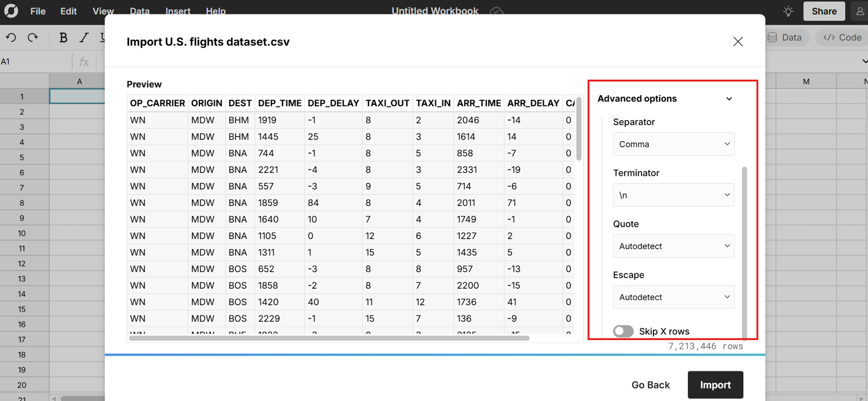Open the Quote Autodetect dropdown
The width and height of the screenshot is (868, 401).
(x=673, y=246)
